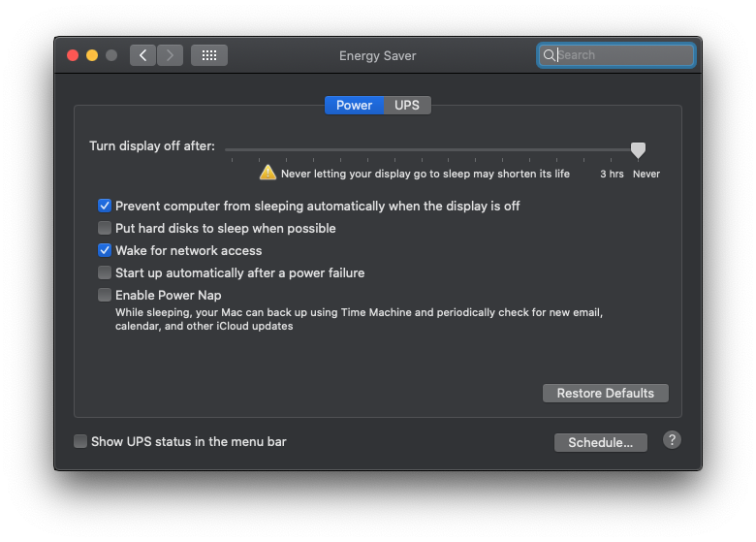Toggle Show UPS status in menu bar
This screenshot has width=756, height=542.
80,441
